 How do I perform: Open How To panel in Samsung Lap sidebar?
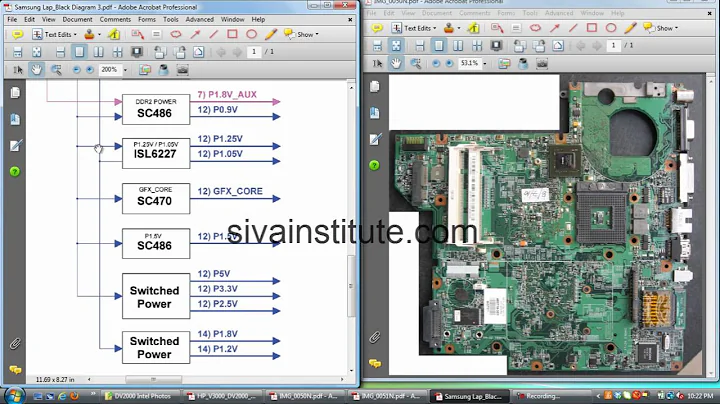click(x=15, y=172)
